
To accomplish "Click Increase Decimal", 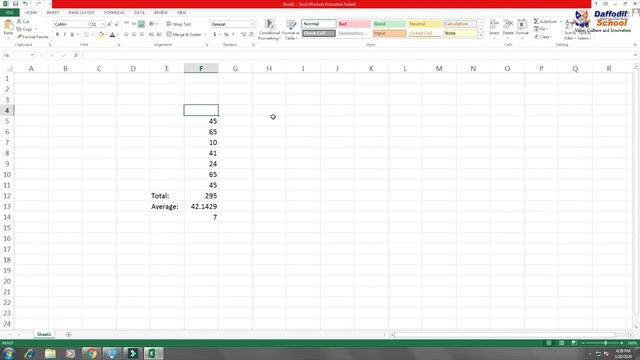I will [243, 35].
